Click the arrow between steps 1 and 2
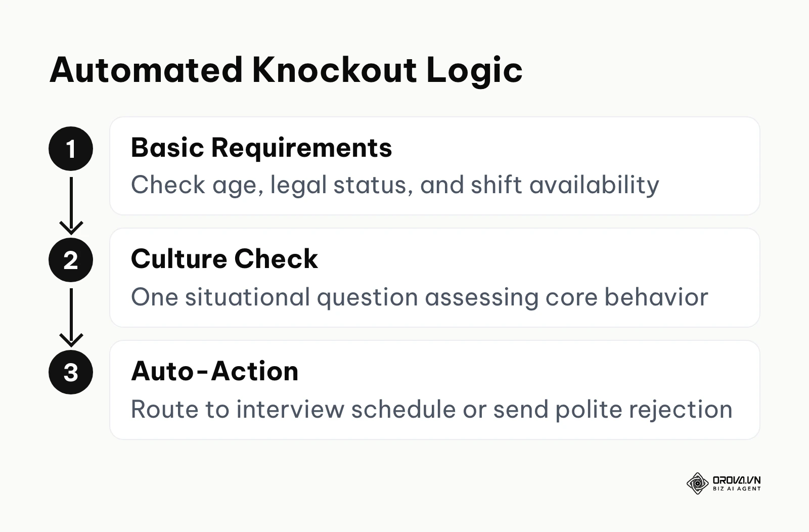Screen dimensions: 809x532 71,205
